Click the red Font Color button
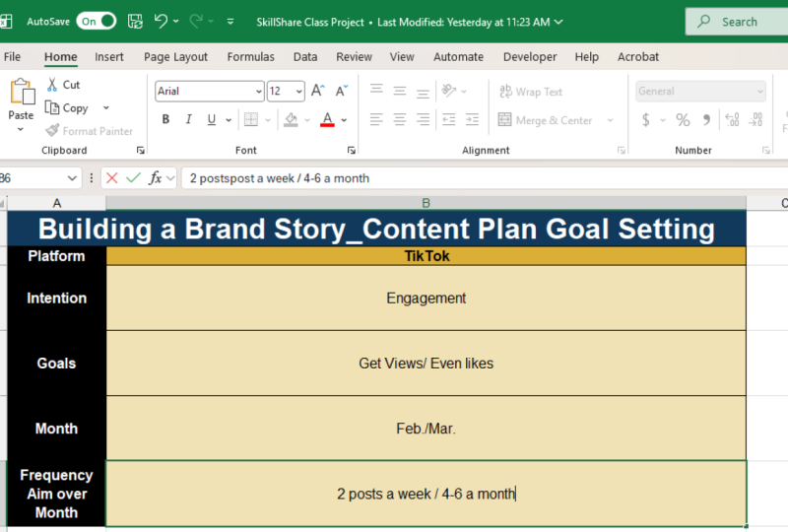788x532 pixels. coord(327,119)
